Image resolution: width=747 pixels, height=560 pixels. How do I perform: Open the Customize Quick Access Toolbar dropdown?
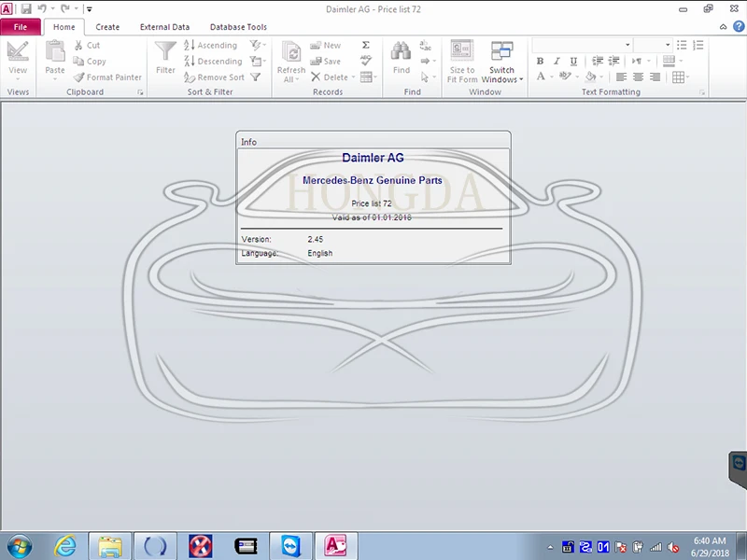point(89,9)
